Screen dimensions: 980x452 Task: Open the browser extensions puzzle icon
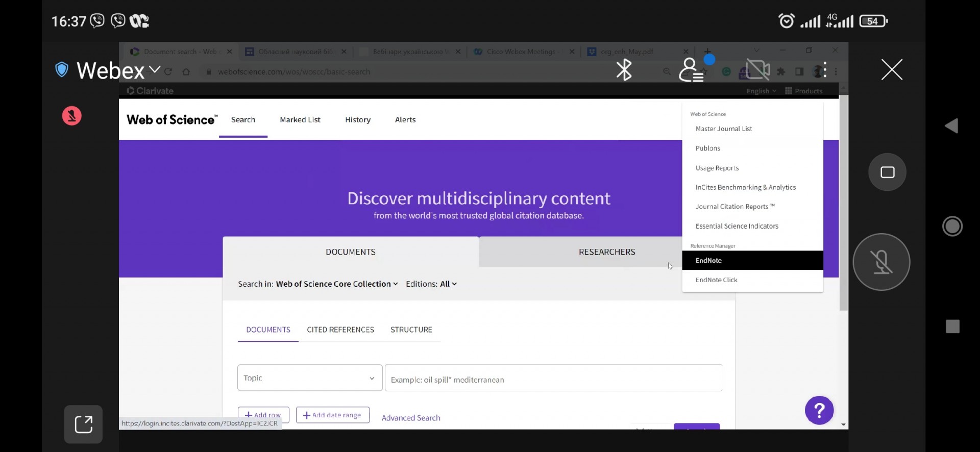click(781, 72)
